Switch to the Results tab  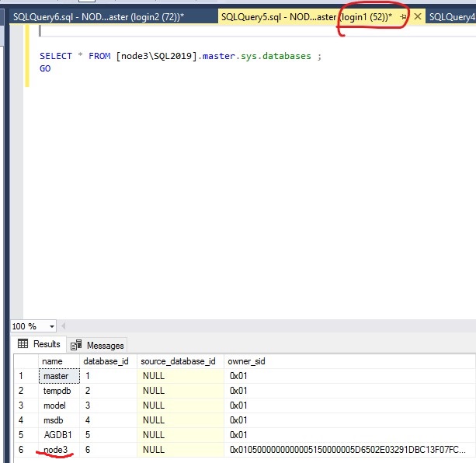(39, 344)
